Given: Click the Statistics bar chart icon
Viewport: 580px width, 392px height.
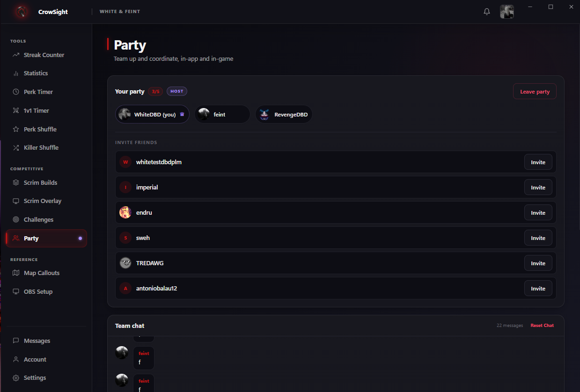Looking at the screenshot, I should (x=16, y=73).
